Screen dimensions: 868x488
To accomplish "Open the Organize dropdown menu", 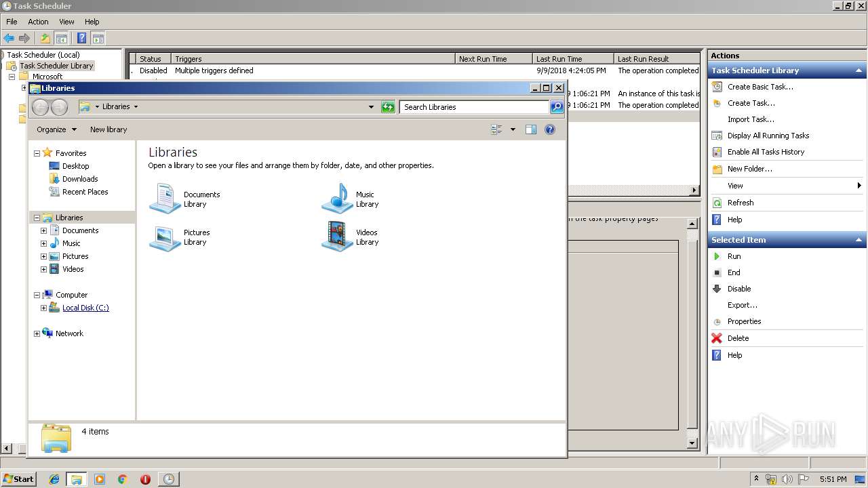I will point(56,129).
